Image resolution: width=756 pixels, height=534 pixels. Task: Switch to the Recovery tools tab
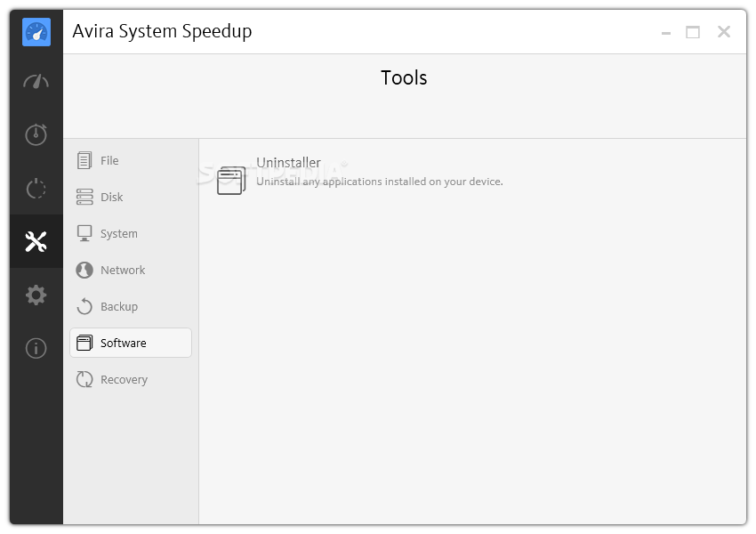pos(131,379)
